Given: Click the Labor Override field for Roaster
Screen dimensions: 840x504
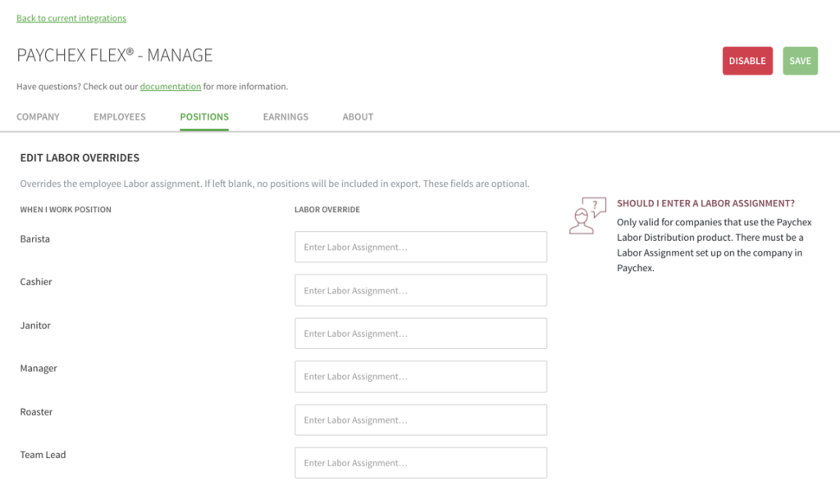Looking at the screenshot, I should pos(420,420).
